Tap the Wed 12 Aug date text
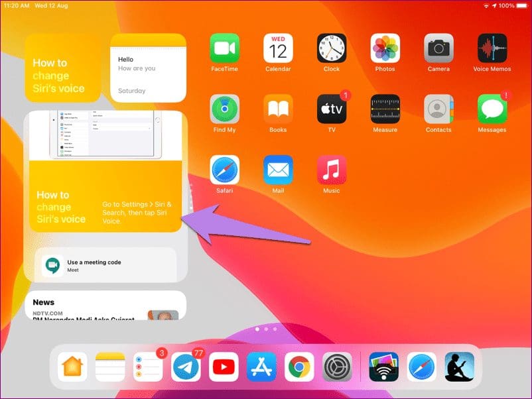532x399 pixels. coord(51,6)
